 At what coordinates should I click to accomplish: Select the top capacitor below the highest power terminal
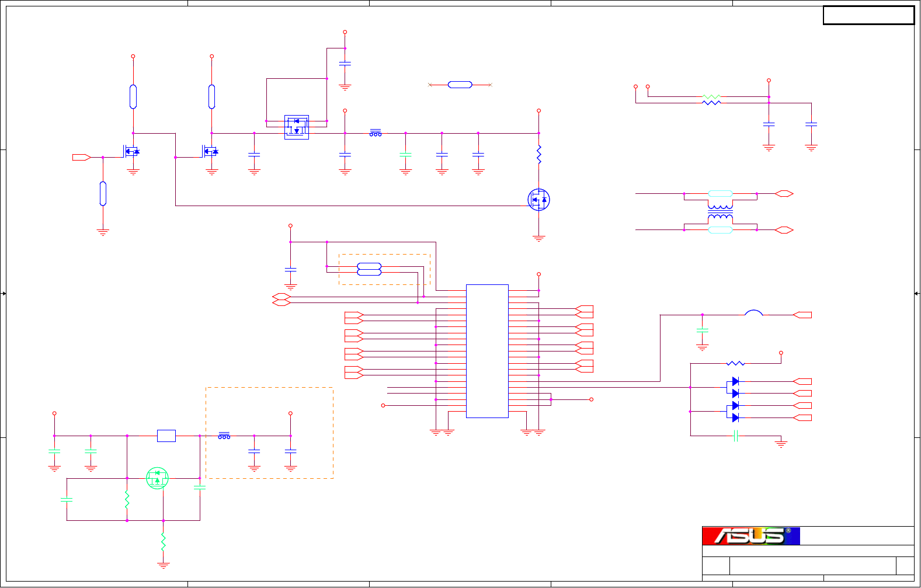[x=345, y=63]
